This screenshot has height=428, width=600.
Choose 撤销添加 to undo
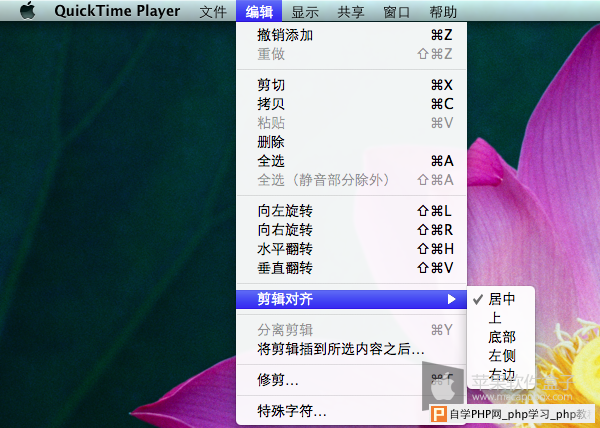click(351, 35)
